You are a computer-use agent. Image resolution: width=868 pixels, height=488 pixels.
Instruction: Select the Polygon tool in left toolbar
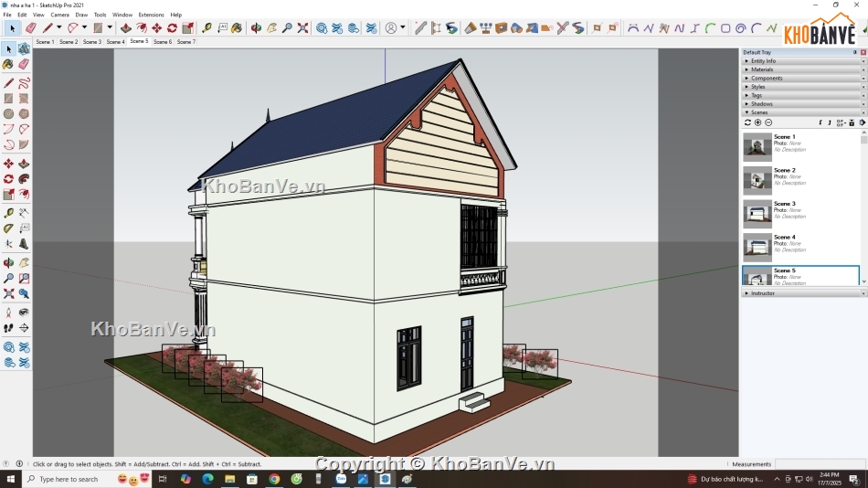pos(24,113)
